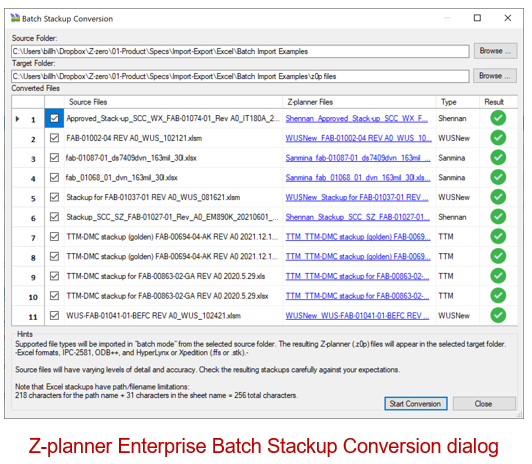The height and width of the screenshot is (464, 532).
Task: Select the TTM type cell in row 7
Action: (458, 236)
